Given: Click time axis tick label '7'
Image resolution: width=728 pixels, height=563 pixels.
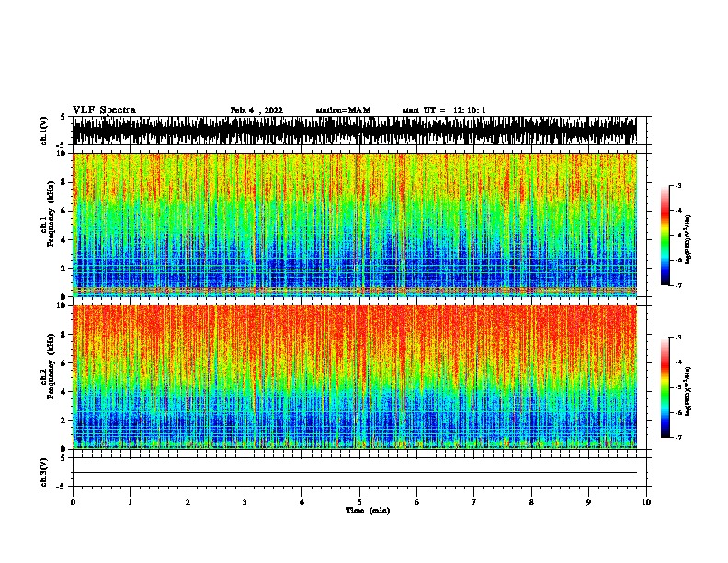Looking at the screenshot, I should click(x=474, y=502).
